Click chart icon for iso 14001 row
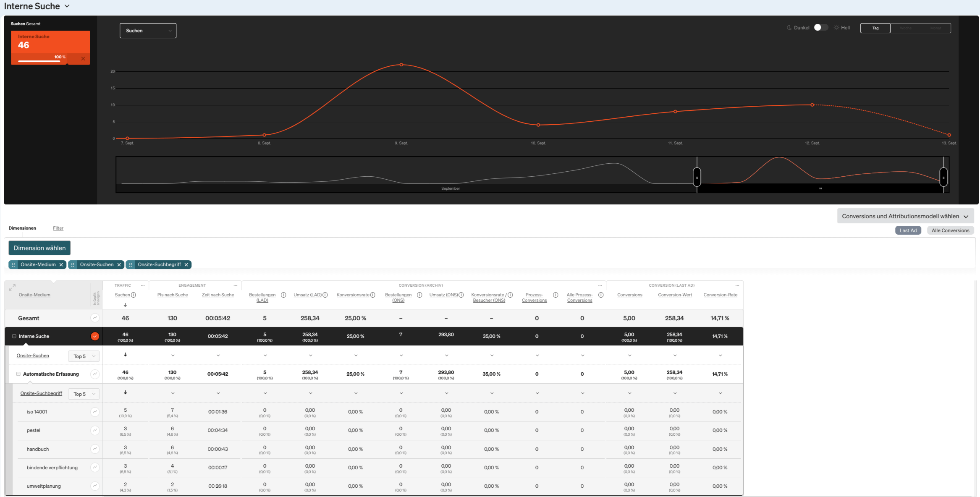The image size is (980, 497). [x=95, y=412]
